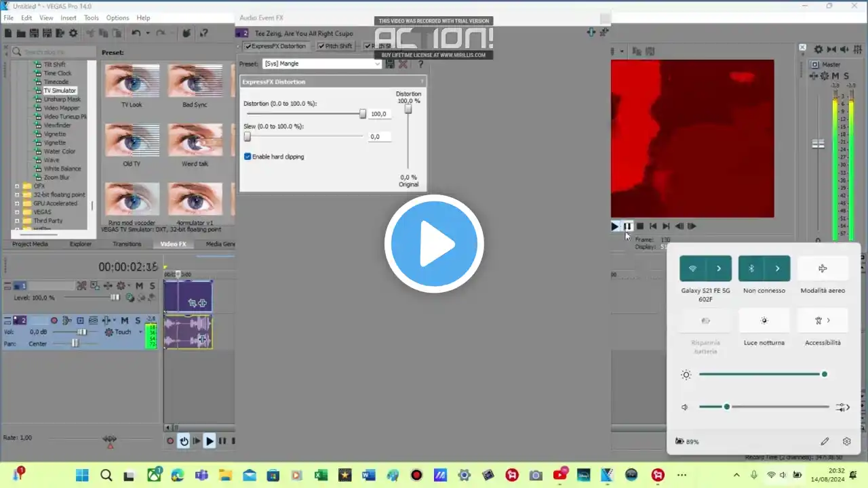Viewport: 868px width, 488px height.
Task: Expand the GPU Accelerated folder
Action: 17,203
